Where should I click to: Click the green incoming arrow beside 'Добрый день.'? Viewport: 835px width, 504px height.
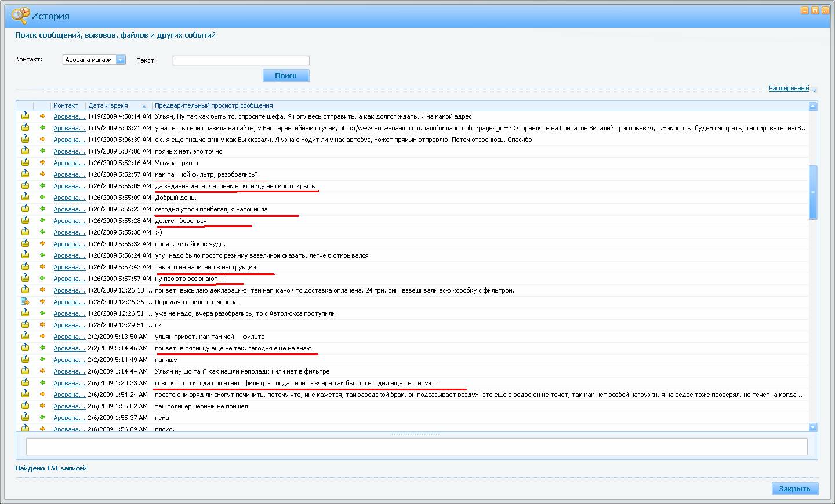(42, 197)
